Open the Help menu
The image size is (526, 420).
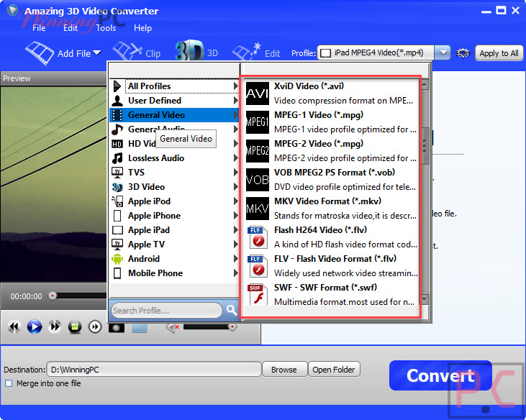[142, 28]
